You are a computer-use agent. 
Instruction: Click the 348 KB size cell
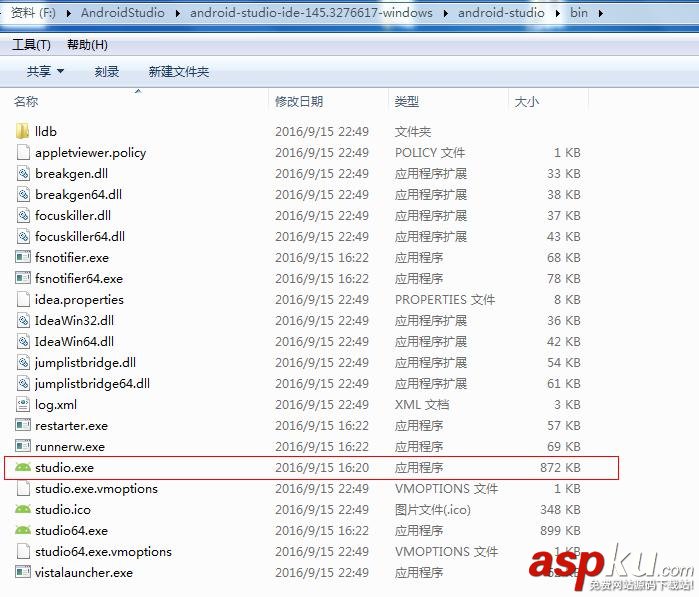tap(560, 509)
